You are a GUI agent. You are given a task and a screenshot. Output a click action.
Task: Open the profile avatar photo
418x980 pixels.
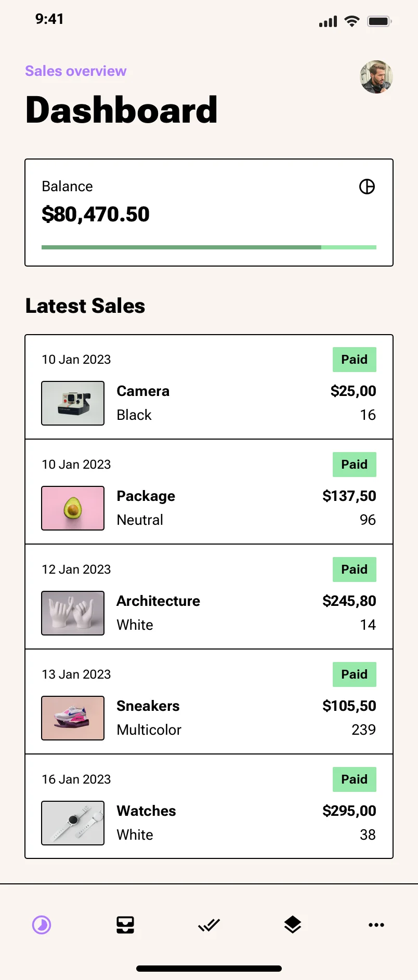375,77
